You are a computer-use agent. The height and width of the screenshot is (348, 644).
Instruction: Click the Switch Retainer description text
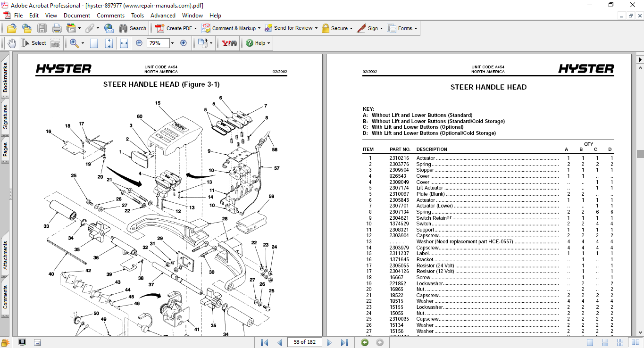[434, 218]
